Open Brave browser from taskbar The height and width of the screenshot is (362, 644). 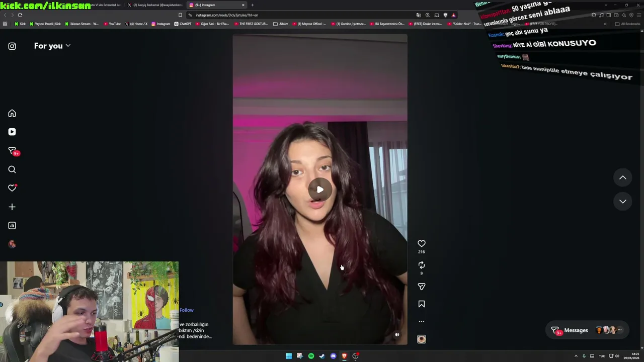pos(344,356)
